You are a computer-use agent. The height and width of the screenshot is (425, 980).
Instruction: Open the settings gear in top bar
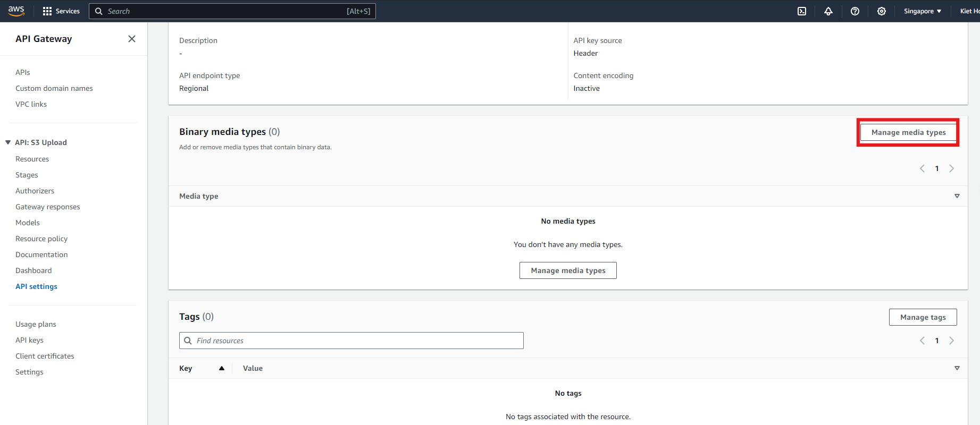[x=882, y=11]
